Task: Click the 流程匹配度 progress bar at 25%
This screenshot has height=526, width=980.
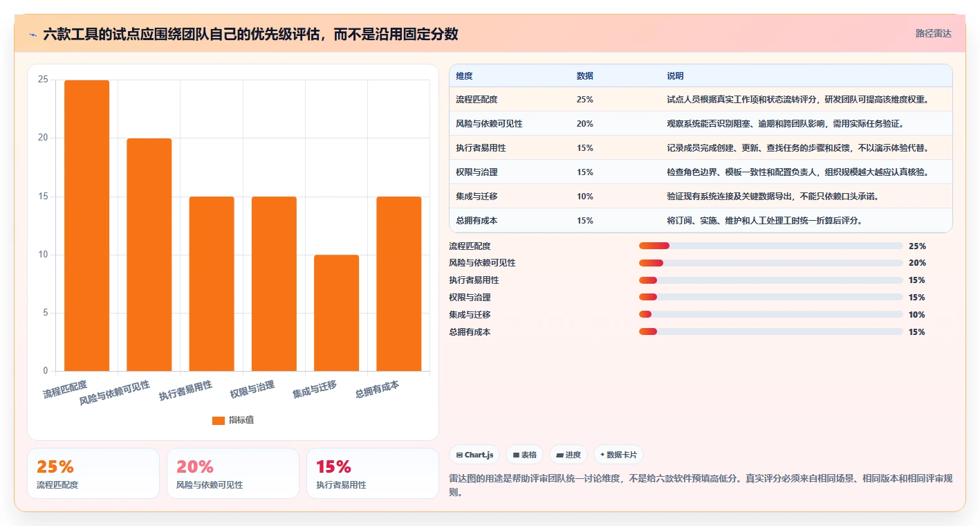Action: [x=770, y=246]
